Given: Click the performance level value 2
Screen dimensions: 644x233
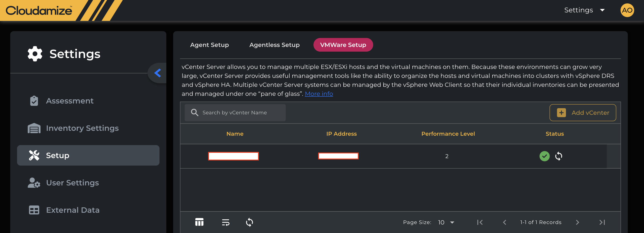Looking at the screenshot, I should point(447,156).
